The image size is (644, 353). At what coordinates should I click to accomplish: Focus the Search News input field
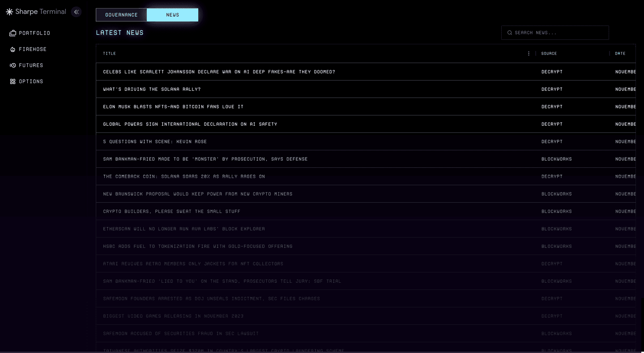coord(555,33)
